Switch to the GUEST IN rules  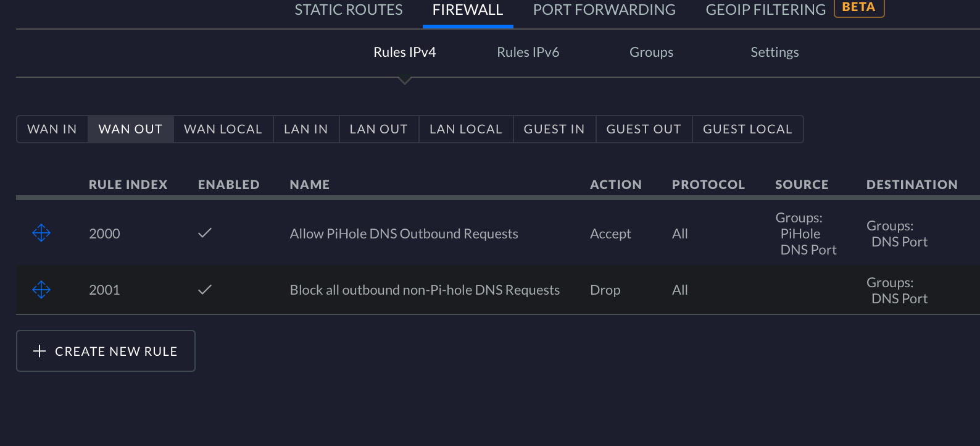tap(554, 129)
